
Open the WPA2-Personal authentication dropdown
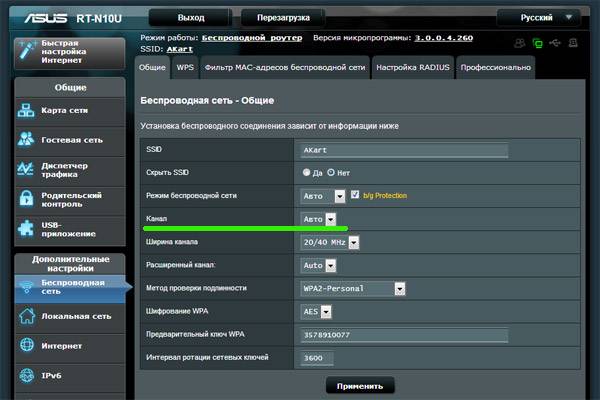coord(353,289)
